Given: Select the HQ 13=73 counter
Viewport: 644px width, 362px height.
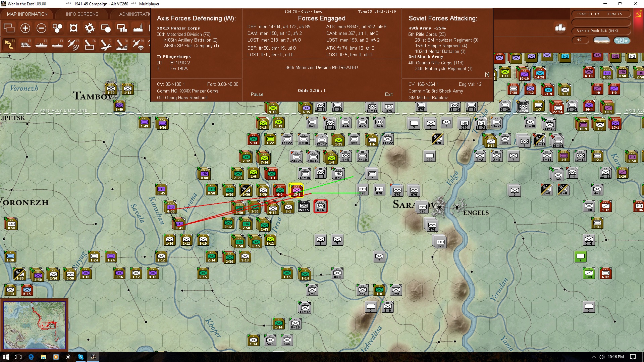Looking at the screenshot, I should pyautogui.click(x=481, y=123).
